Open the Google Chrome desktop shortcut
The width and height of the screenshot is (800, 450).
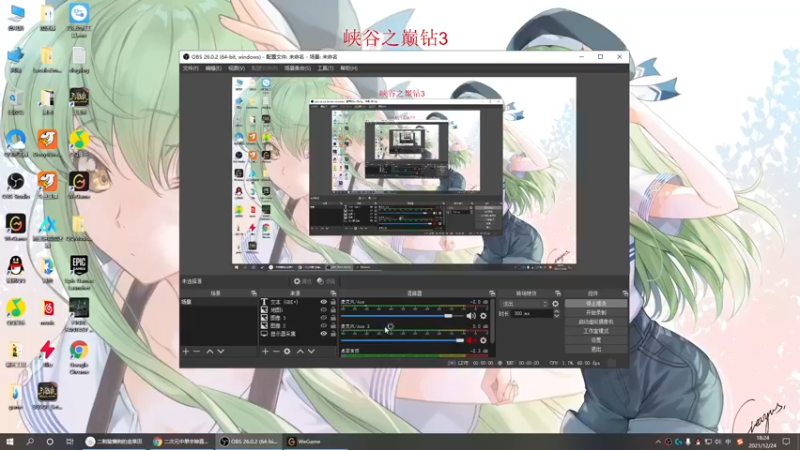pos(79,357)
